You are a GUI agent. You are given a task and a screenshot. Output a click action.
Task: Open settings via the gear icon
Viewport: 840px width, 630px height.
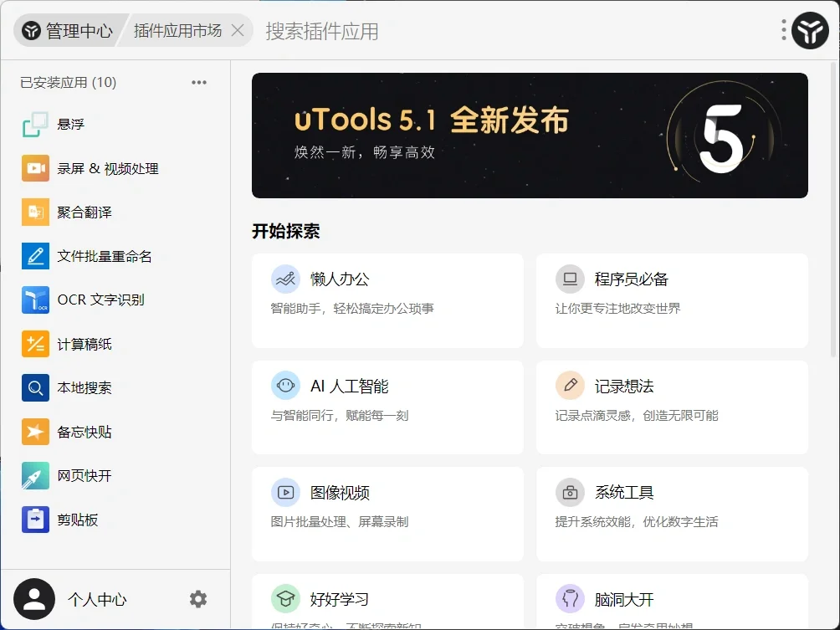pos(198,599)
